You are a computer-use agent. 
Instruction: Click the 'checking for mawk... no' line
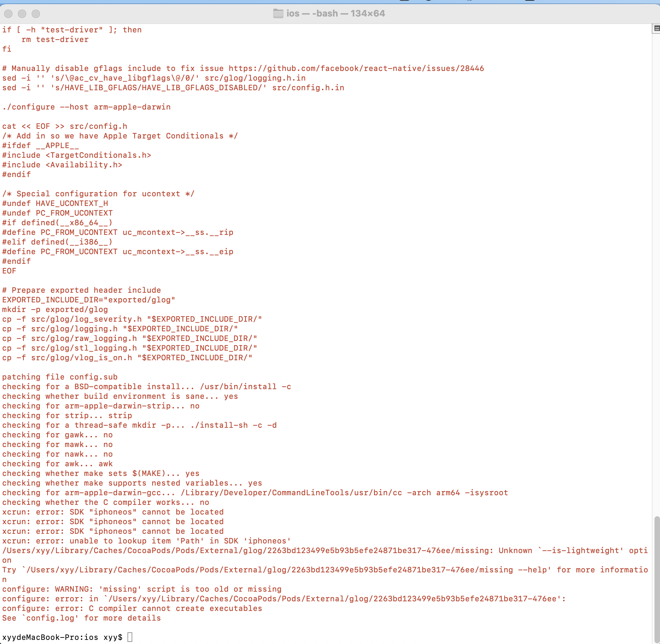click(58, 444)
